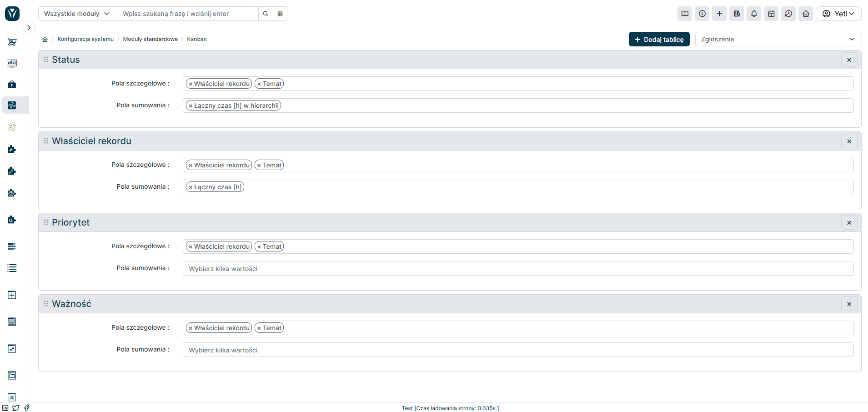Viewport: 868px width, 412px height.
Task: Open advanced search grid icon
Action: coord(280,14)
